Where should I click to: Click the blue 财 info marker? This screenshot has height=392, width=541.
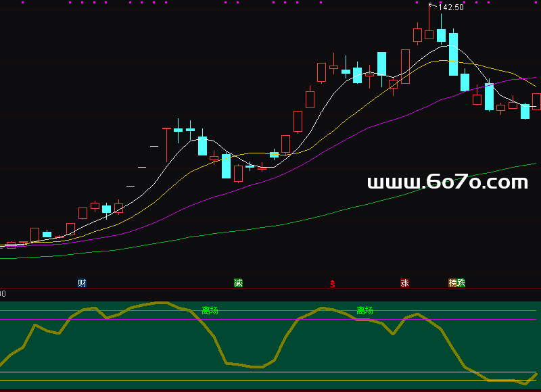pos(82,283)
